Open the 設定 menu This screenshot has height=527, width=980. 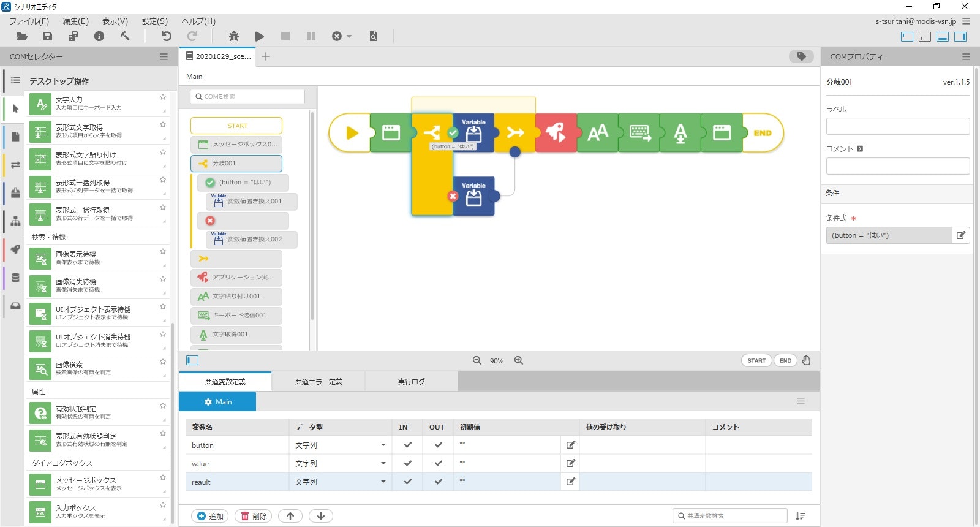coord(155,21)
